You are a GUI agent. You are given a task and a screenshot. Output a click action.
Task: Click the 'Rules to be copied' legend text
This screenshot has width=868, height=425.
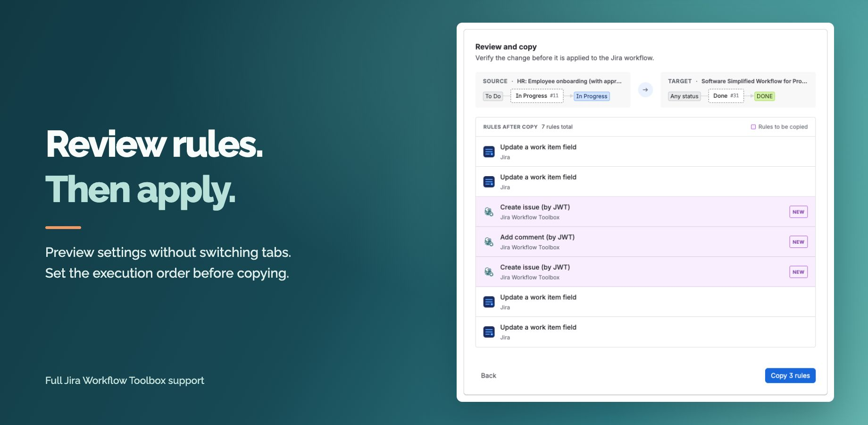click(x=783, y=127)
